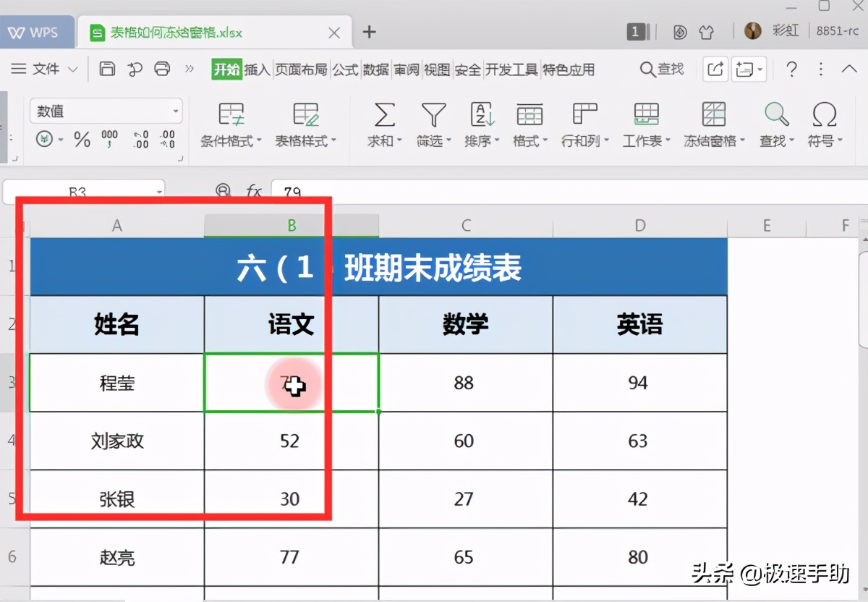
Task: Click the shirt-shaped skin icon in title bar
Action: (706, 32)
